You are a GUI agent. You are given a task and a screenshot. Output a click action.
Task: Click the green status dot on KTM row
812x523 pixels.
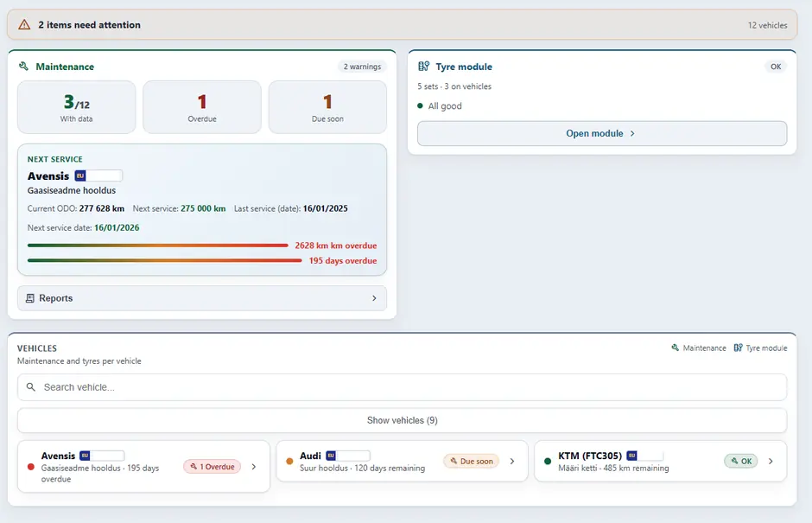(x=548, y=462)
